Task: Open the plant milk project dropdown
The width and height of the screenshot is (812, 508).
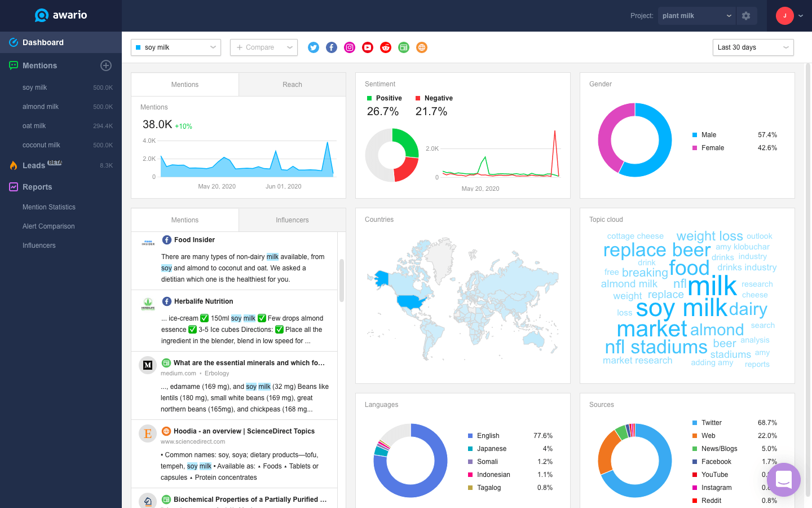Action: [697, 16]
